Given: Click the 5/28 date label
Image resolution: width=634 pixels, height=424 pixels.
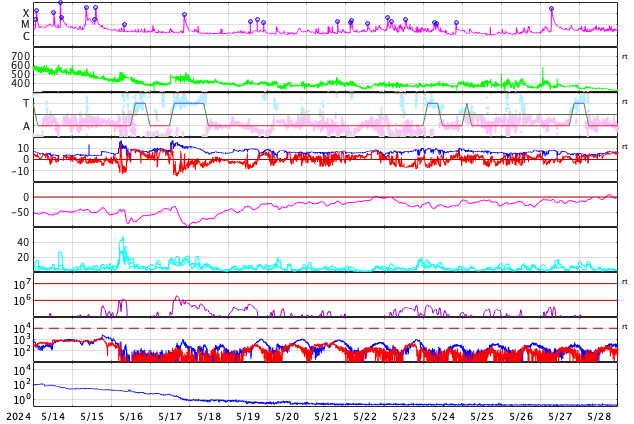Looking at the screenshot, I should coord(599,416).
